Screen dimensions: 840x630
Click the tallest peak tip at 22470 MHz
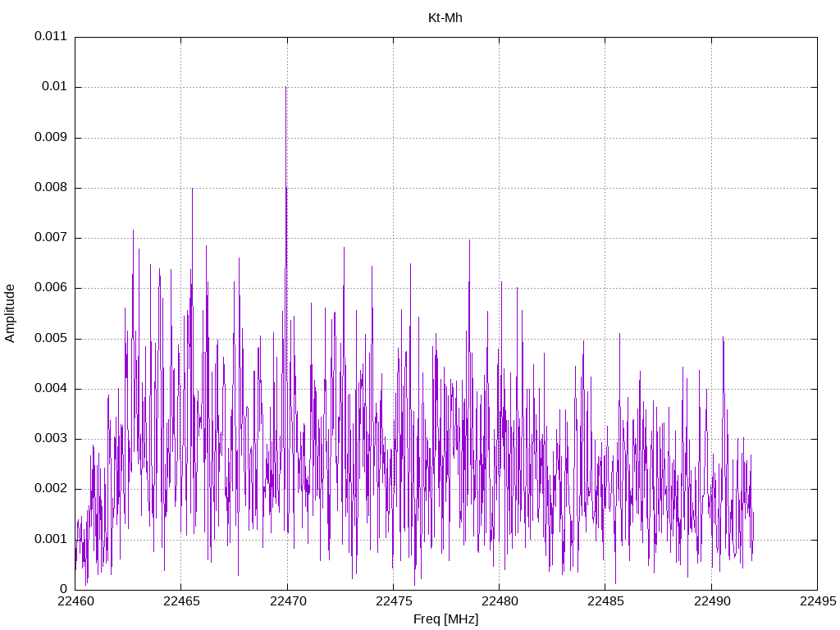(x=285, y=88)
